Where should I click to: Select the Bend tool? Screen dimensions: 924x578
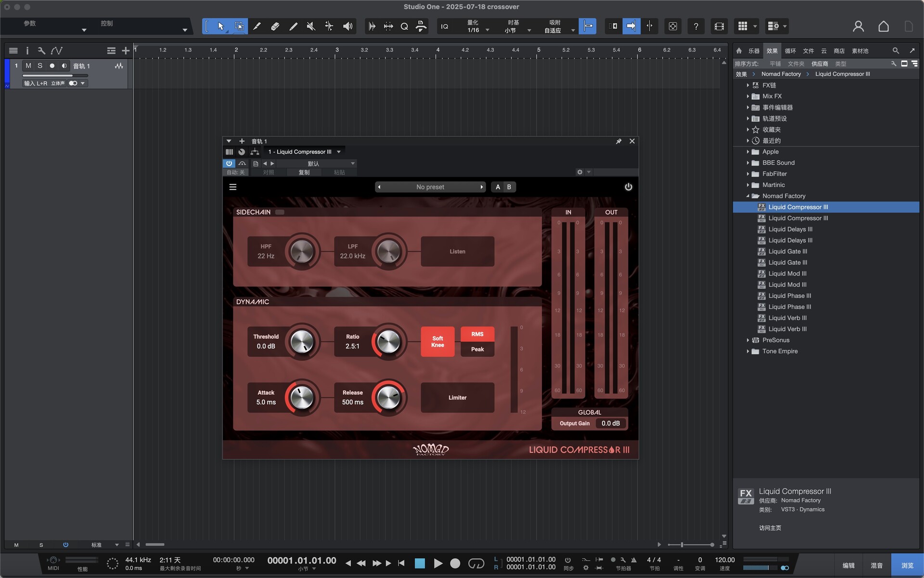pos(329,26)
